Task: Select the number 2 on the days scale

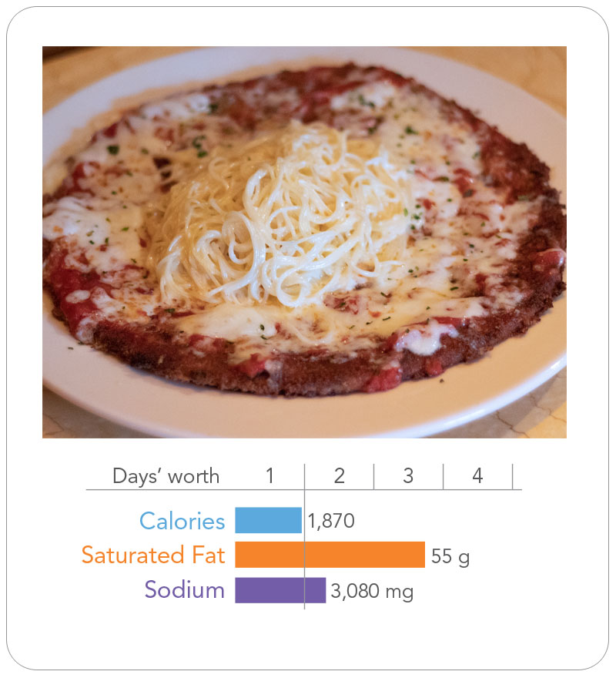Action: [x=339, y=476]
